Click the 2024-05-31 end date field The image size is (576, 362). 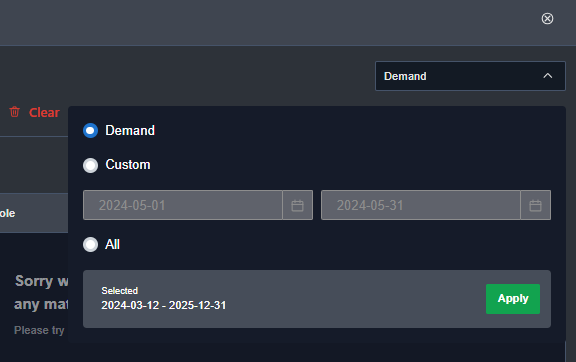pyautogui.click(x=421, y=205)
